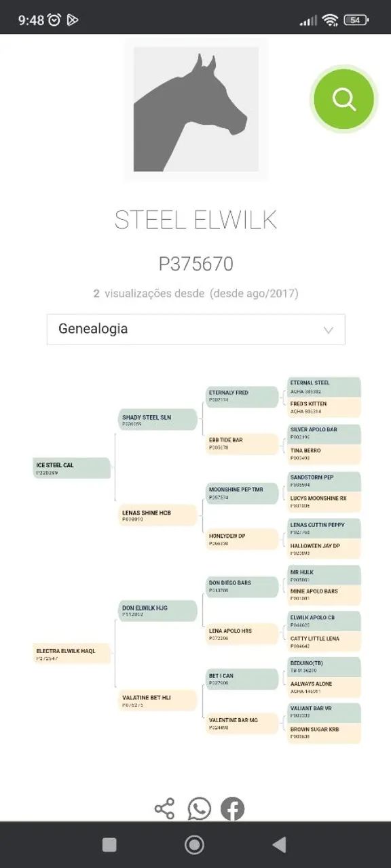
Task: Select SHADY STEEL SLN in pedigree
Action: click(x=158, y=420)
